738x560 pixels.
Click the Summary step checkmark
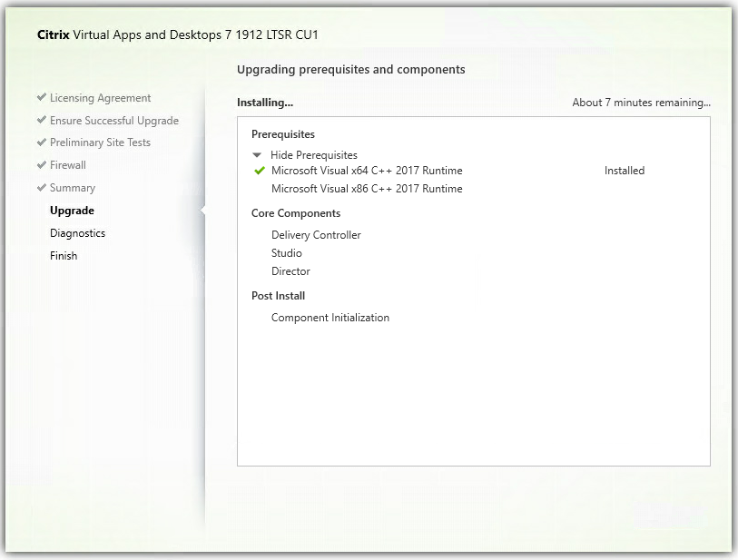(42, 187)
